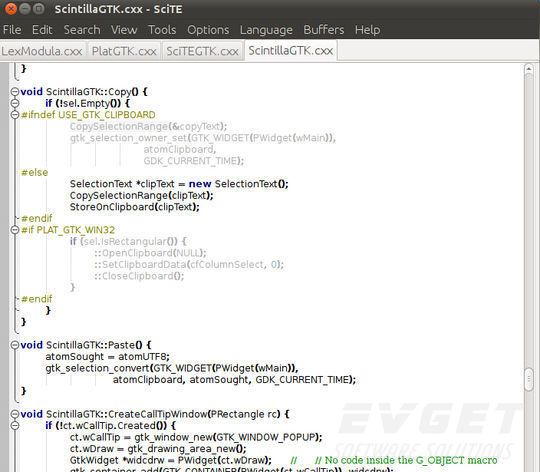Viewport: 540px width, 472px height.
Task: Collapse the #if PLAT_GTK_WIN32 fold
Action: (x=14, y=230)
